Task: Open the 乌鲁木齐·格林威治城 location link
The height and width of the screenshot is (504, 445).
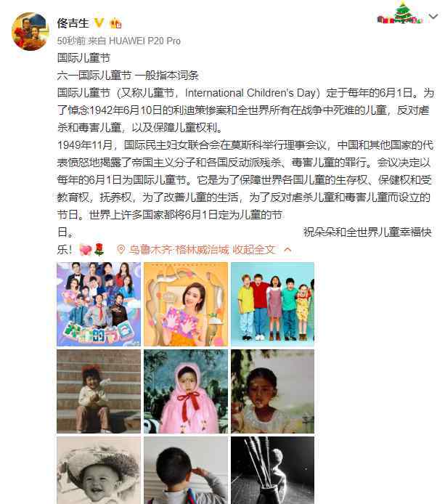Action: point(179,250)
